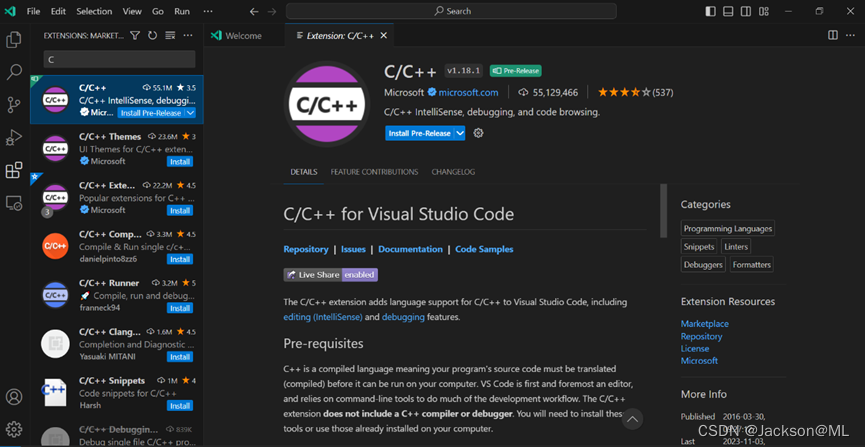Toggle primary side bar layout icon
Screen dimensions: 865x447
[x=711, y=11]
